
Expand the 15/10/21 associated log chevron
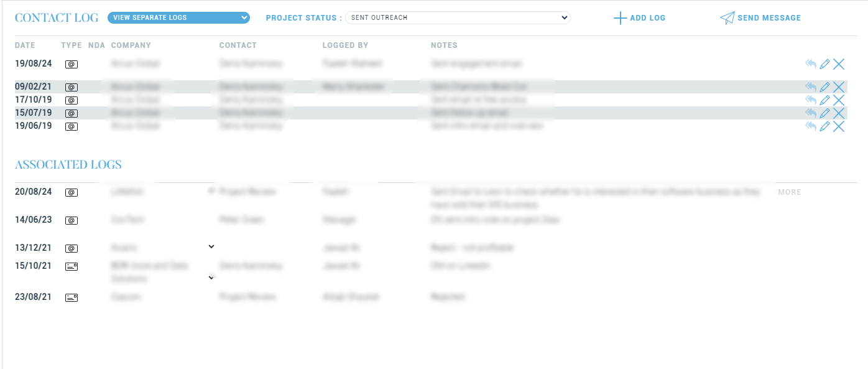click(211, 277)
